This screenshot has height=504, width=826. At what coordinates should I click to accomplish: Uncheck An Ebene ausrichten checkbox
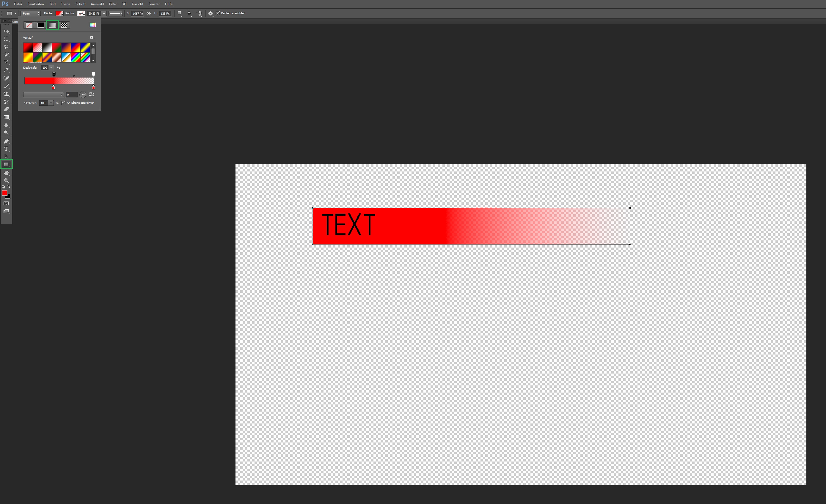tap(64, 103)
